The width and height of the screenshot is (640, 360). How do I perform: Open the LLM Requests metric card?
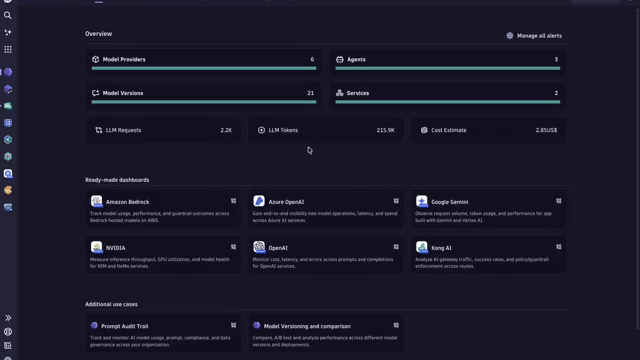(163, 130)
